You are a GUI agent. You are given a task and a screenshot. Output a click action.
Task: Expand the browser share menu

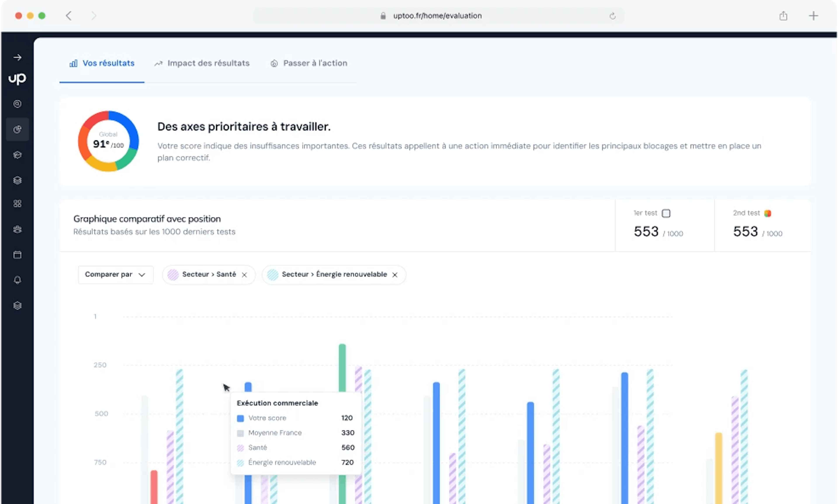point(784,16)
